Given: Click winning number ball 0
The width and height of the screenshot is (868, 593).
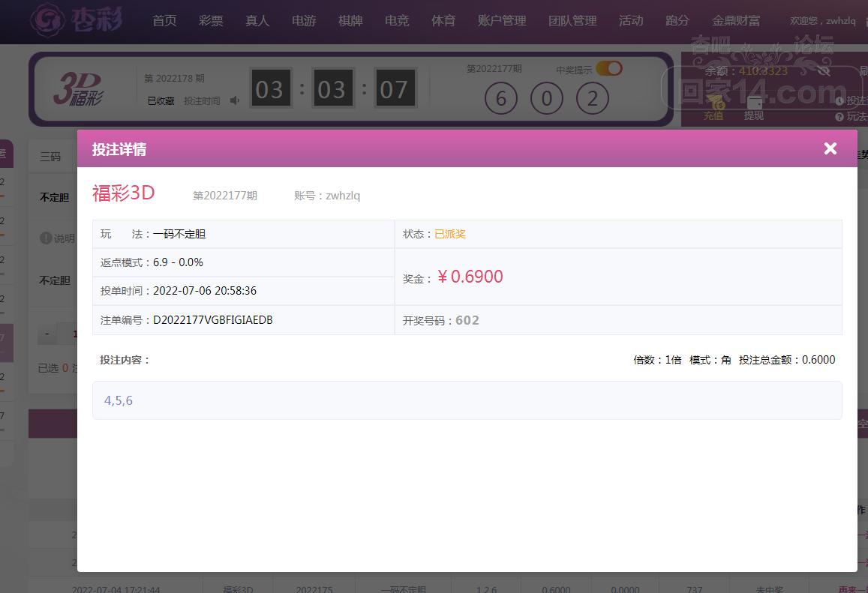Looking at the screenshot, I should click(x=547, y=98).
